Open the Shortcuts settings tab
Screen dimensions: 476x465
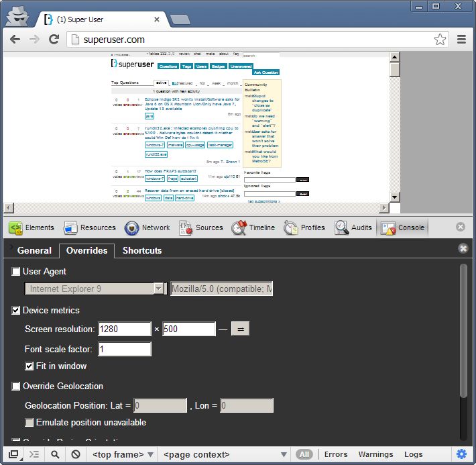point(142,250)
